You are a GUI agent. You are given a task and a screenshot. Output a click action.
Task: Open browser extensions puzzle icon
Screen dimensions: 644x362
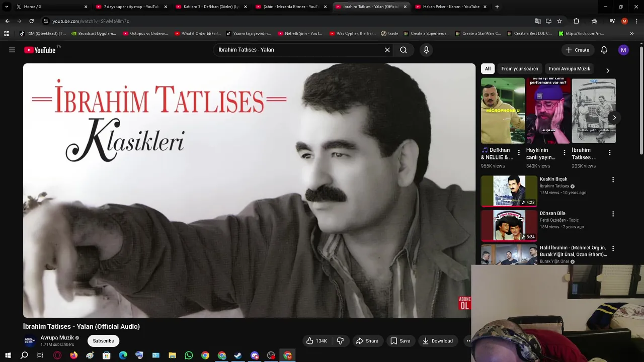[577, 21]
